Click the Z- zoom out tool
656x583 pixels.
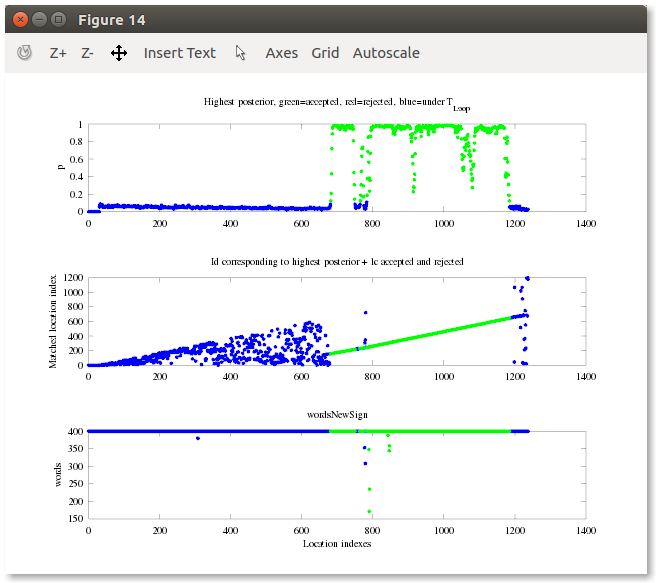(88, 53)
